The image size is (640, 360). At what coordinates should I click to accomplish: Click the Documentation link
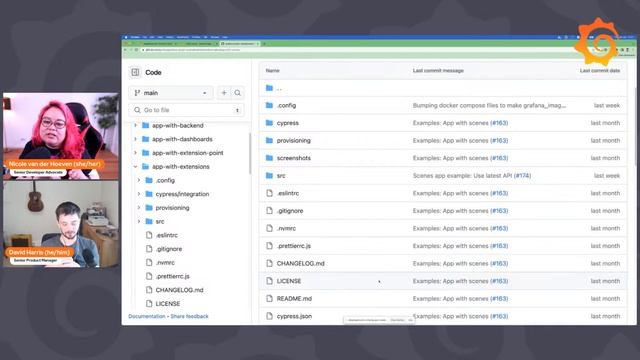click(147, 316)
